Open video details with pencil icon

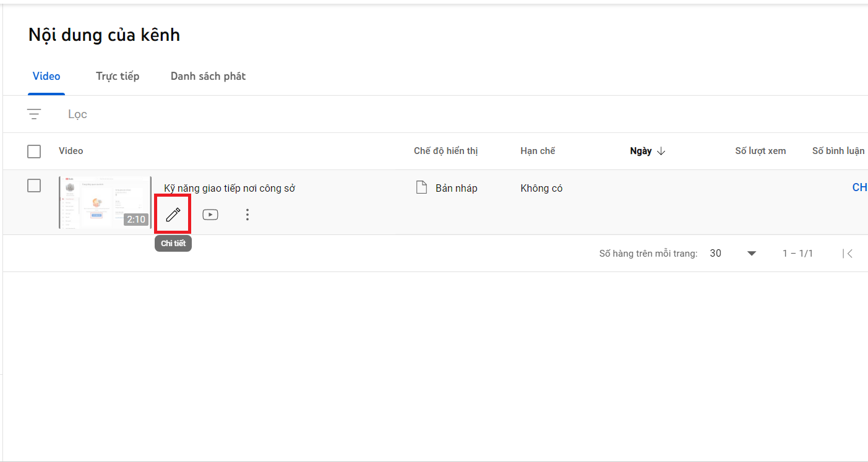173,215
